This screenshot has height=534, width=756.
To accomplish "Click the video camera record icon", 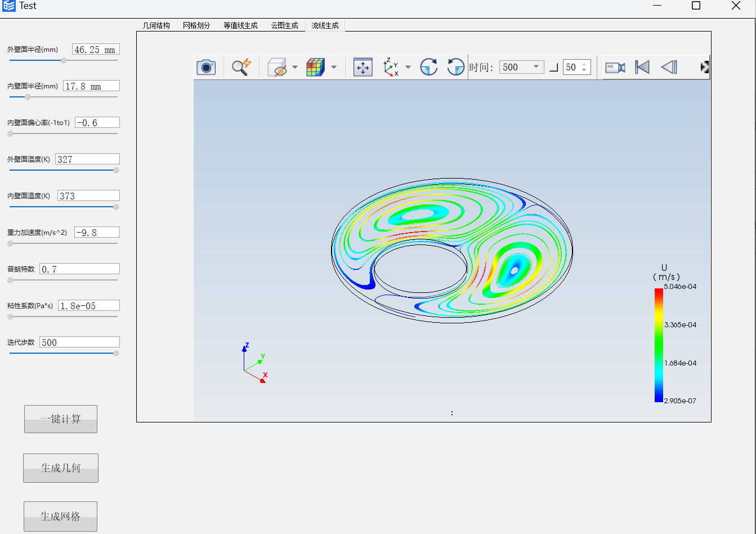I will pyautogui.click(x=615, y=68).
